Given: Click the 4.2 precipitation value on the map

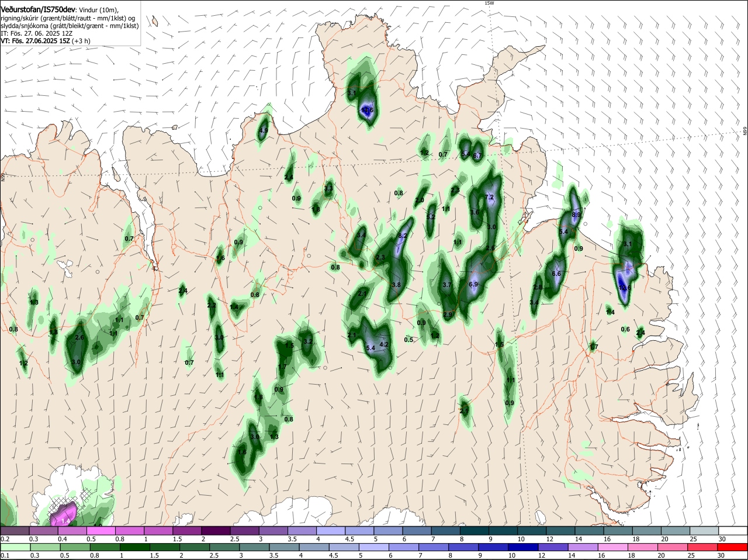Looking at the screenshot, I should point(384,345).
